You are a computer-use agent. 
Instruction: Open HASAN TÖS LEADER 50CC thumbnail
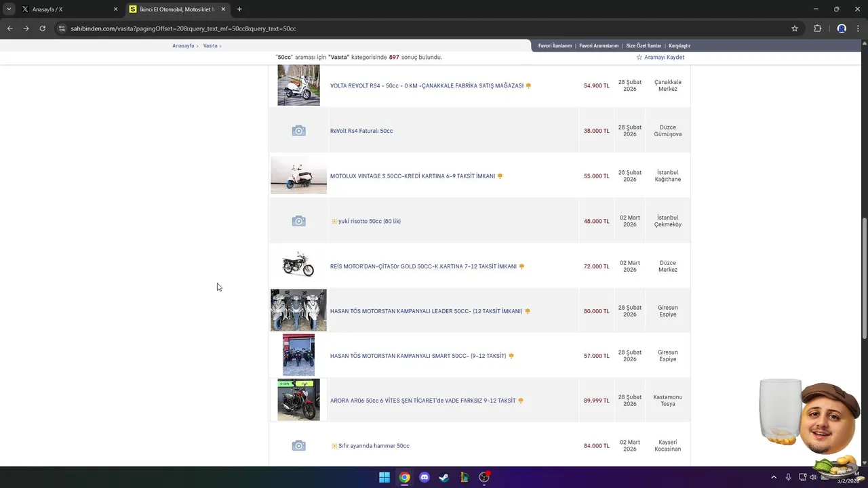pos(298,310)
